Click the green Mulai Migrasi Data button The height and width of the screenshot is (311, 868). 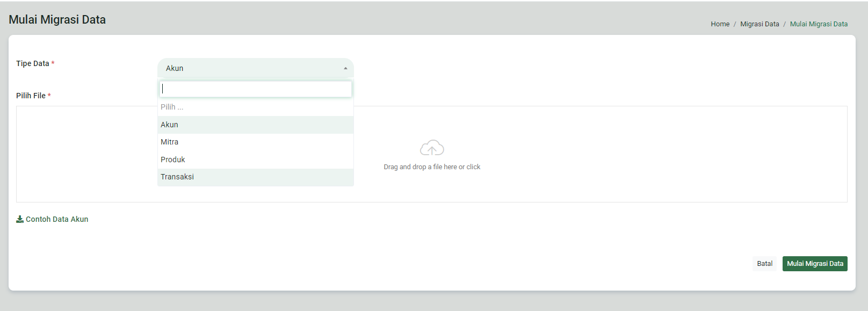(815, 264)
